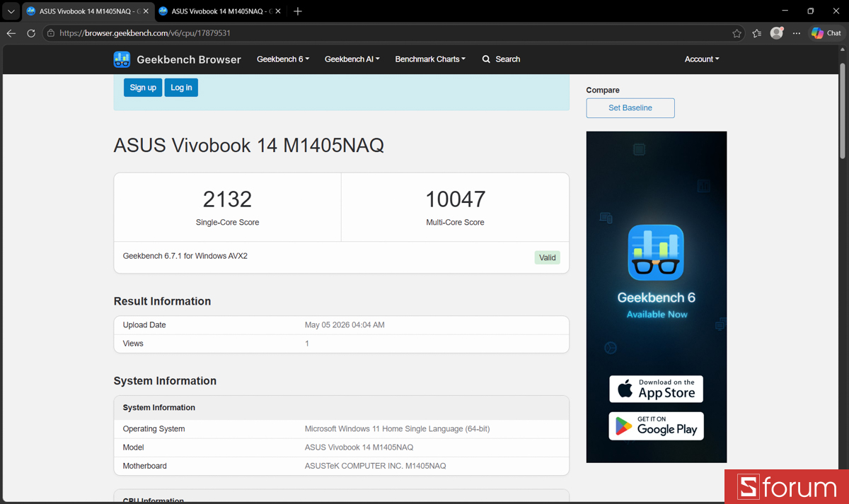The image size is (849, 504).
Task: Click the single-core score 2132
Action: point(227,199)
